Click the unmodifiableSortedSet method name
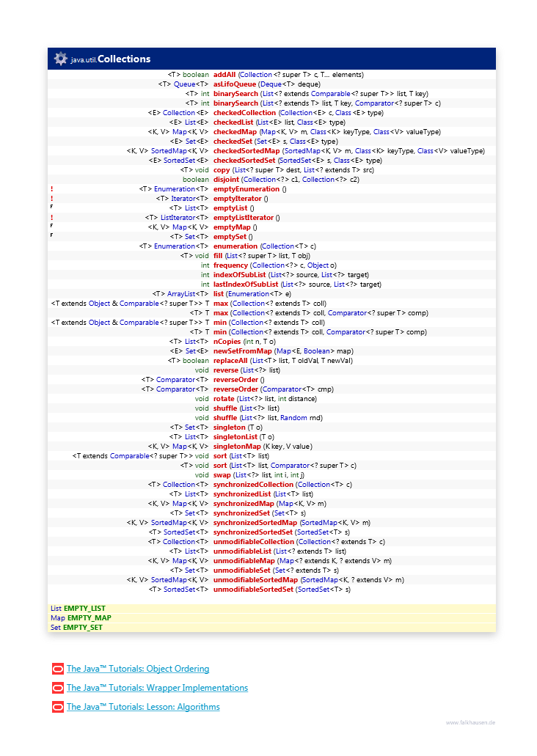Screen dimensions: 537x756 pyautogui.click(x=253, y=589)
